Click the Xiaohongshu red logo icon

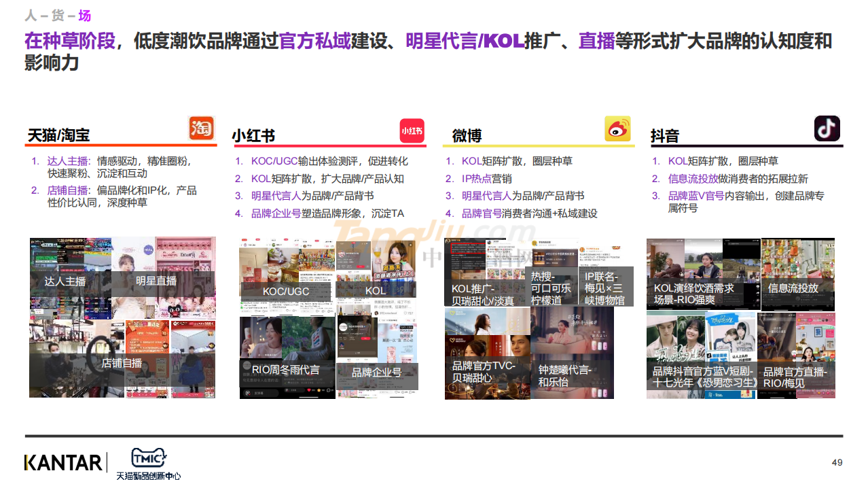[x=412, y=130]
